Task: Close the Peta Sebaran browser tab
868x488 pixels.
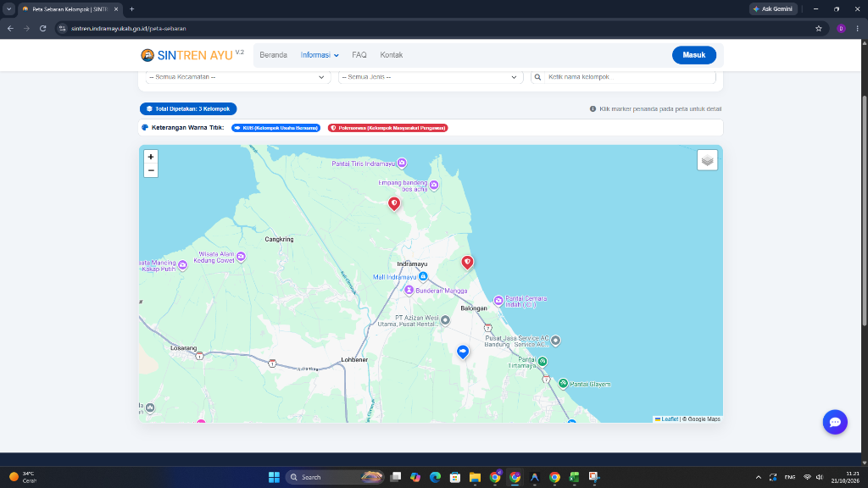Action: (115, 8)
